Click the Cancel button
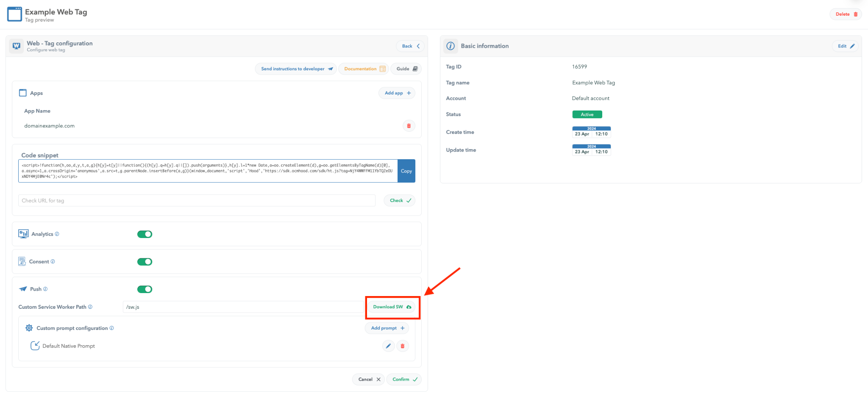Screen dimensions: 868x396 click(x=368, y=379)
